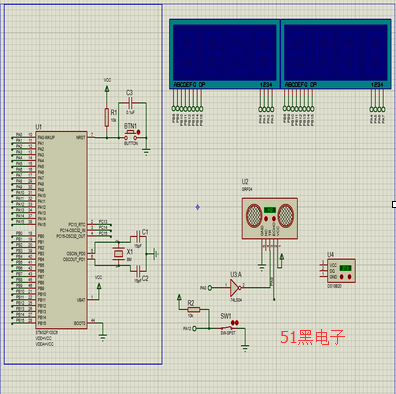Click the left red dot on DS18B20
Image resolution: width=396 pixels, height=394 pixels.
coord(342,277)
